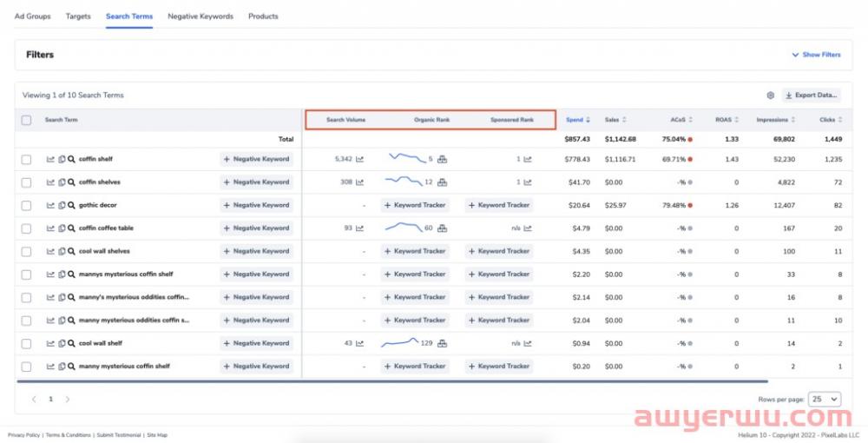Click organic rank icon for cool wall shelf

pos(442,343)
